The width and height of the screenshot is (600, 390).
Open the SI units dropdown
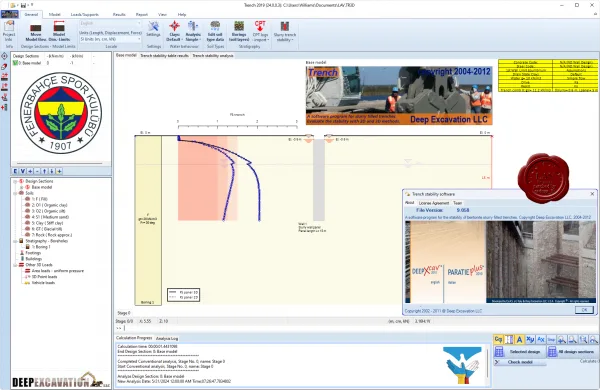tap(110, 39)
